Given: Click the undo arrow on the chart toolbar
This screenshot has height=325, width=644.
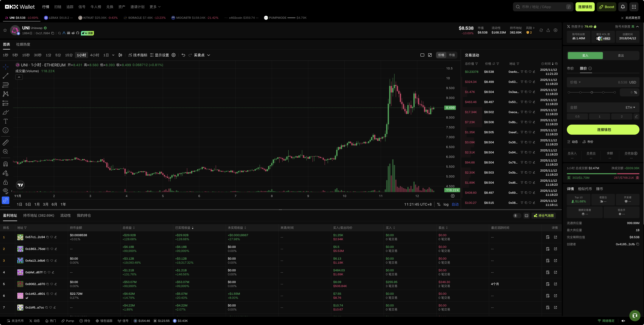Looking at the screenshot, I should pyautogui.click(x=183, y=55).
